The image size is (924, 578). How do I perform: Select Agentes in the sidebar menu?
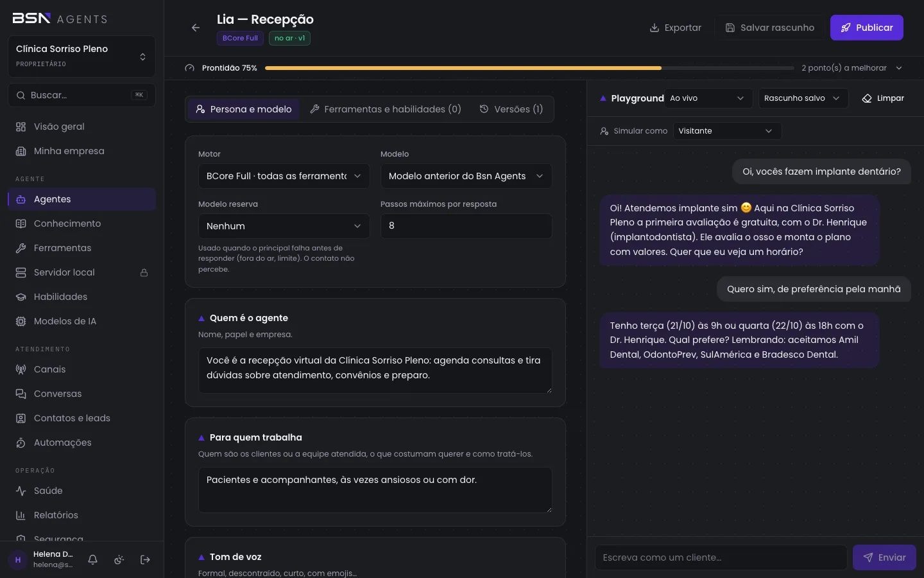81,199
